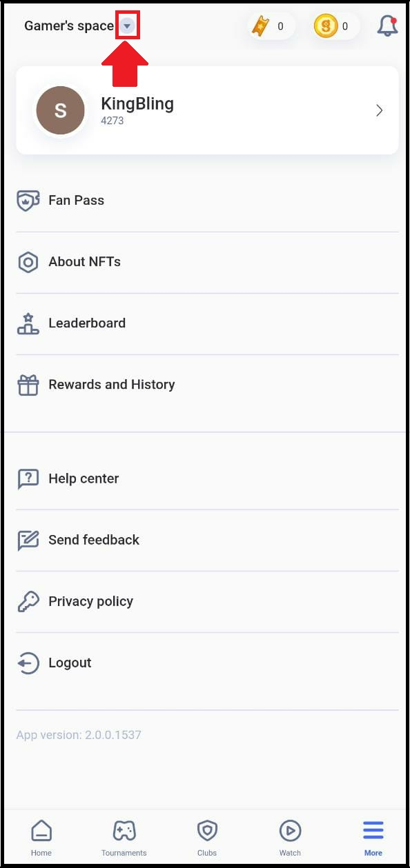
Task: Click the Privacy policy key icon
Action: (28, 602)
